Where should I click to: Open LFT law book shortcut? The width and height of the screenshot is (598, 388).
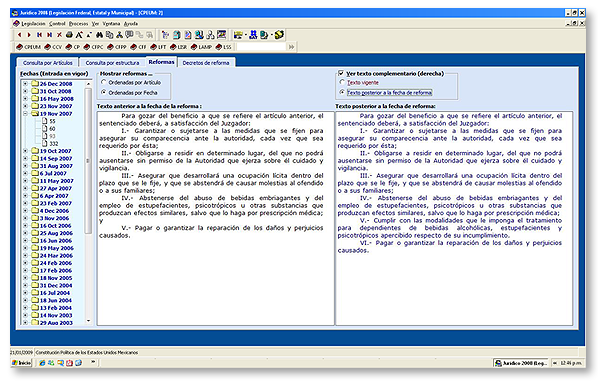[158, 47]
